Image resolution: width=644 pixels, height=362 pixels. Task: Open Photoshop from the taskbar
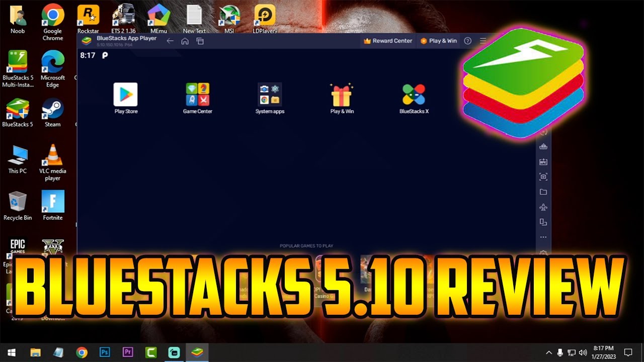(x=105, y=352)
